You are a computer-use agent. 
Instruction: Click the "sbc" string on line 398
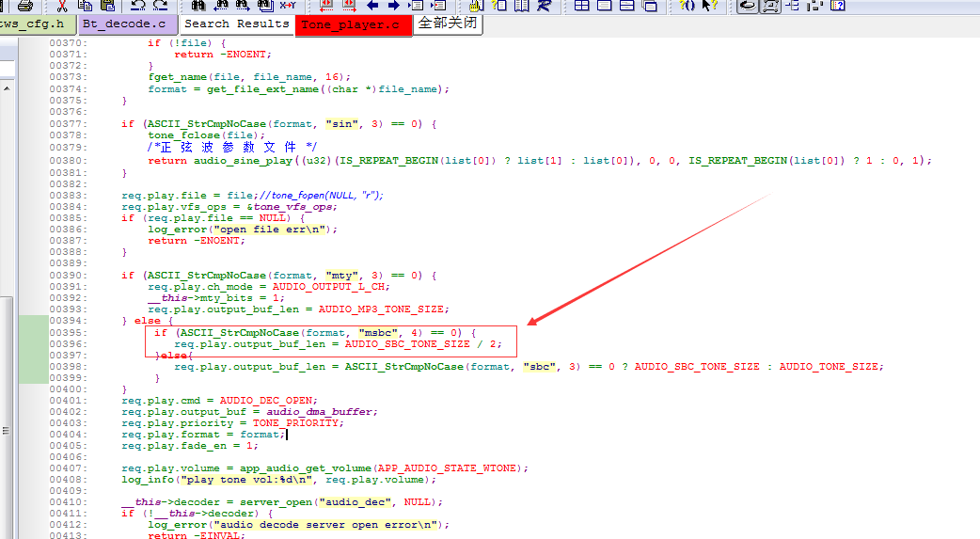(x=539, y=367)
